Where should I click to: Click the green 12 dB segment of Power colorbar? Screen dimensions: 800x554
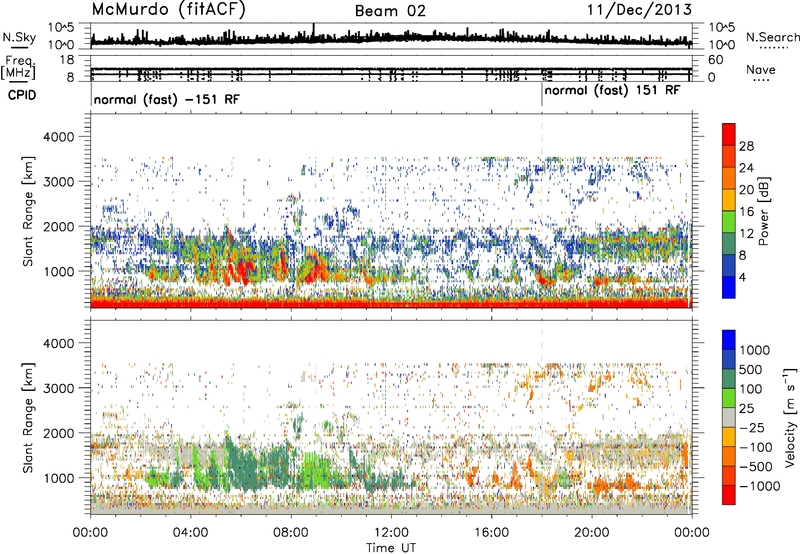coord(729,222)
